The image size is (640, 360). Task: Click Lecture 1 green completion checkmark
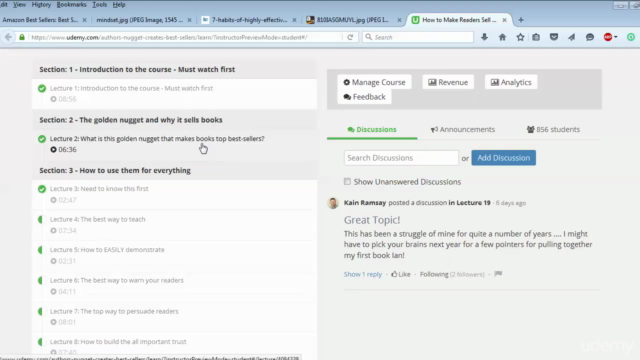pos(42,88)
